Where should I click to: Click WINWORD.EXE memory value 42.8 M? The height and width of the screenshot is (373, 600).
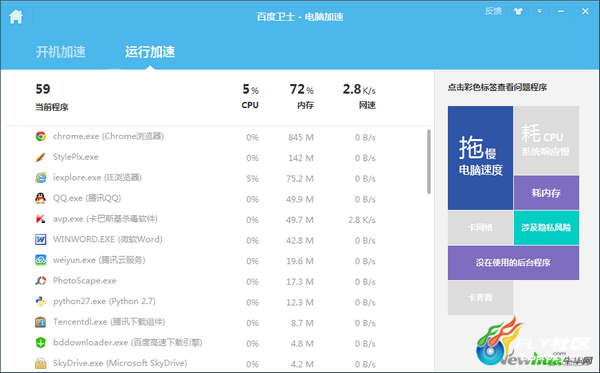[300, 241]
